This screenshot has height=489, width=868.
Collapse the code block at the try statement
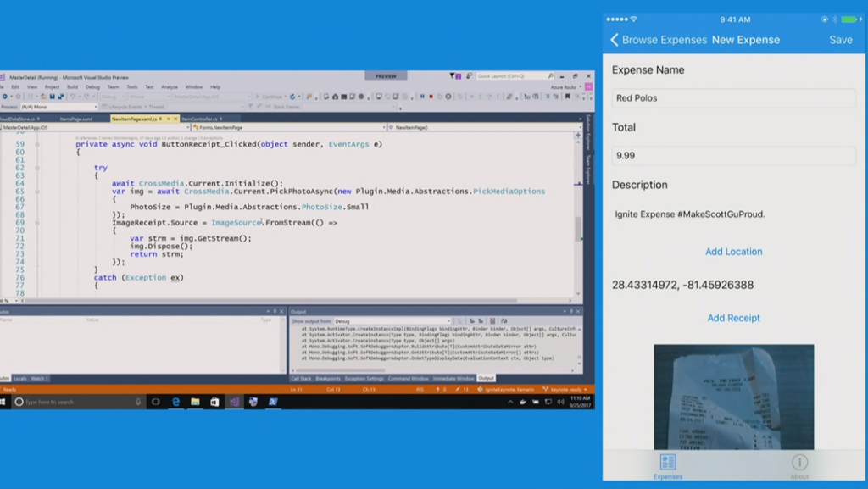pos(36,168)
